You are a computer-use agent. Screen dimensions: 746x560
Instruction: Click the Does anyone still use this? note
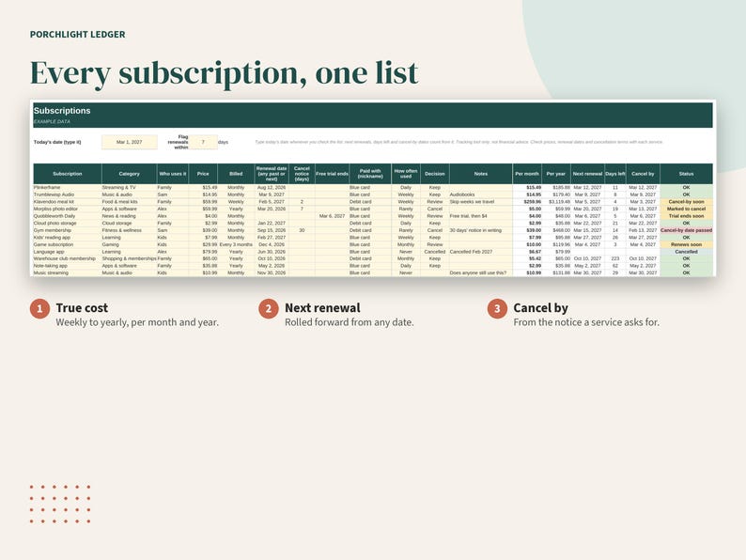click(481, 273)
